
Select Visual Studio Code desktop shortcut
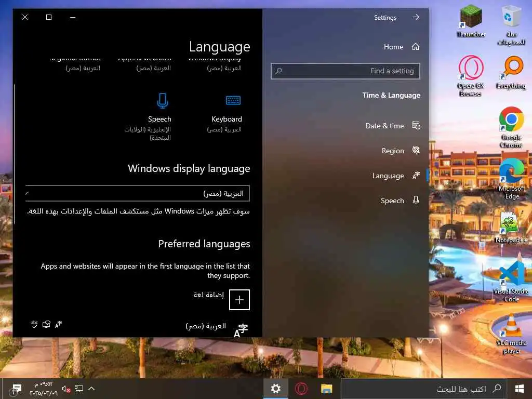[511, 282]
